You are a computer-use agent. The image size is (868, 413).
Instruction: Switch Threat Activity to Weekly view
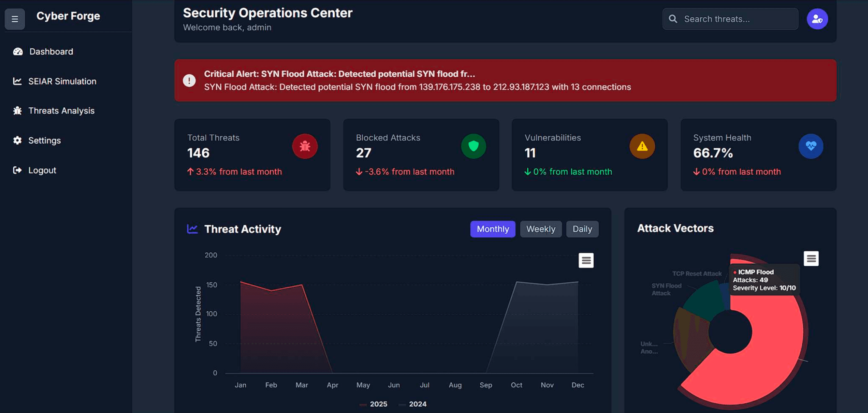pos(541,229)
